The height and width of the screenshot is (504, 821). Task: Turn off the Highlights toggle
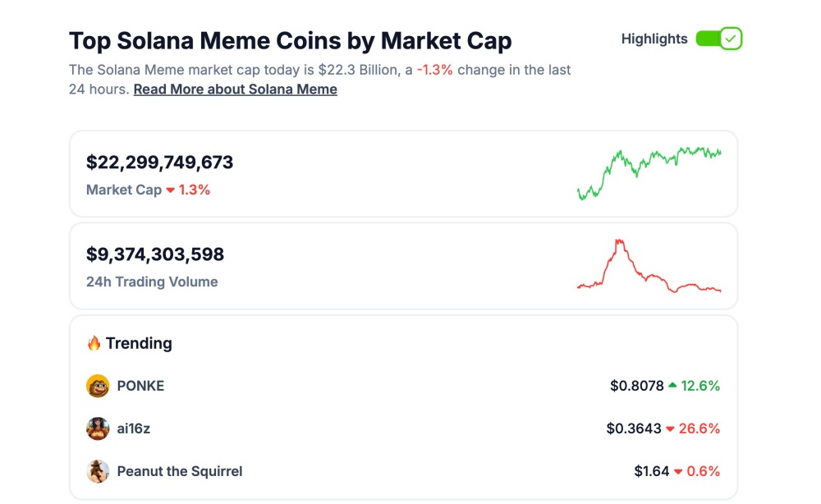pos(718,39)
